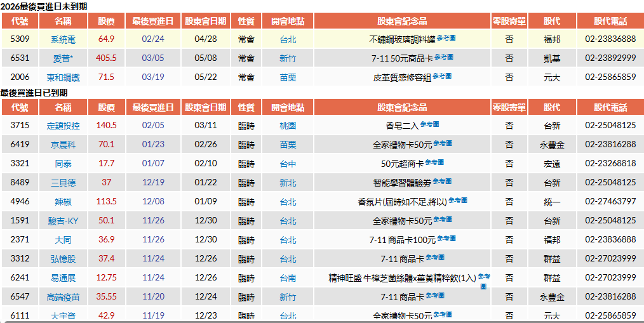This screenshot has width=644, height=323.
Task: Open the 愛普* stock link
Action: tap(64, 58)
